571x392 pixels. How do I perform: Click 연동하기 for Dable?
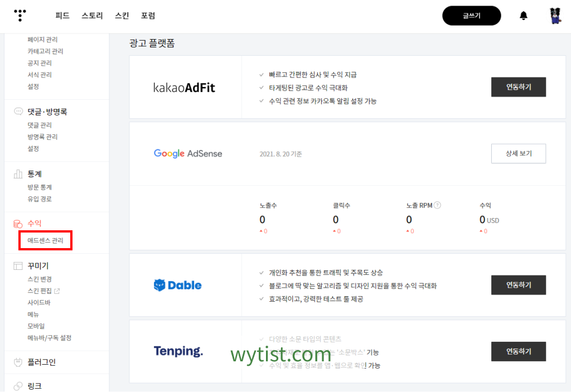click(519, 285)
